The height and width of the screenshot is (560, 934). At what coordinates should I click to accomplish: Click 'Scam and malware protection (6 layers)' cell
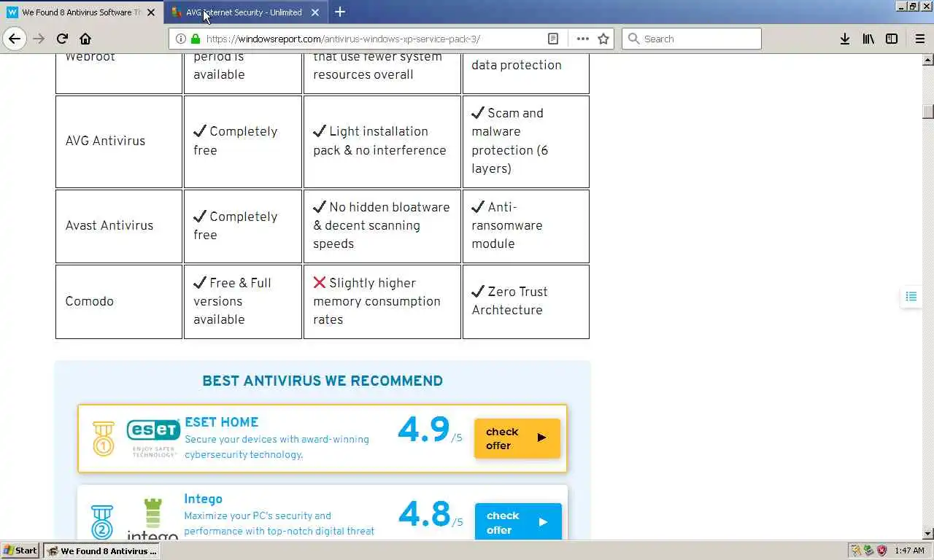coord(525,141)
